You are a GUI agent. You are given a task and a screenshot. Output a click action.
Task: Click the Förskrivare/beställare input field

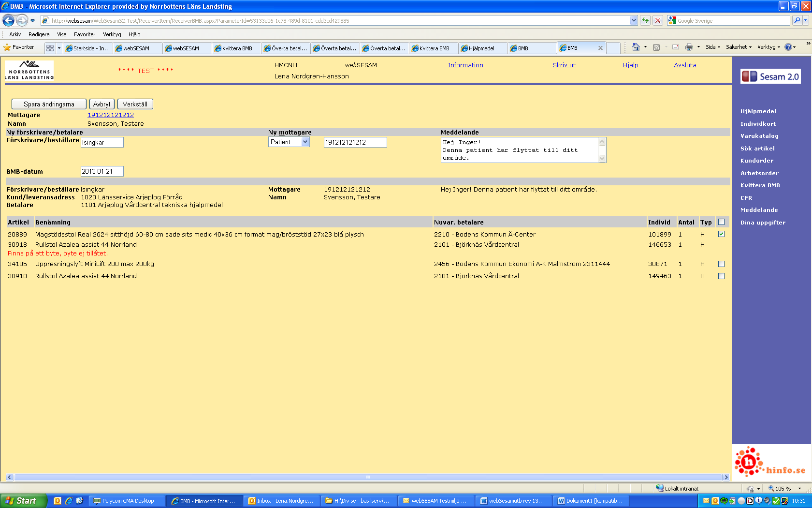pos(102,142)
